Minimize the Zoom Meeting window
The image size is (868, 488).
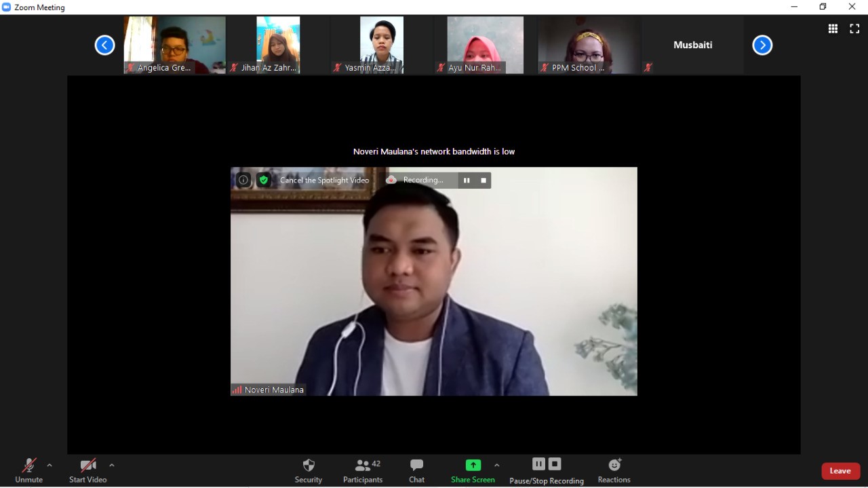pos(794,7)
